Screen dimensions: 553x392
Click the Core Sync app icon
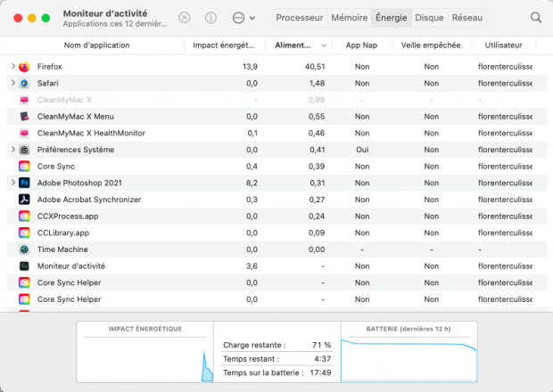(24, 167)
